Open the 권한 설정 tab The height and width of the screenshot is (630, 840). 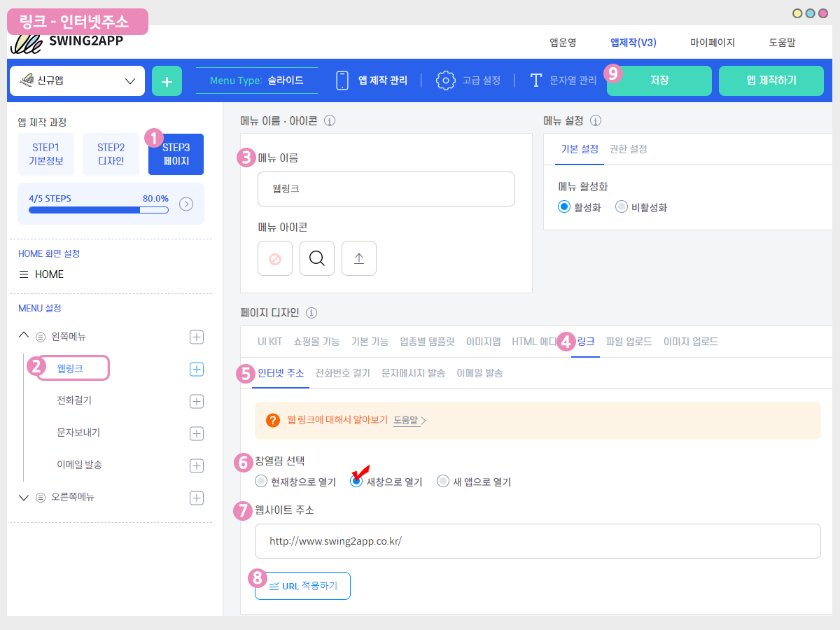click(x=628, y=149)
